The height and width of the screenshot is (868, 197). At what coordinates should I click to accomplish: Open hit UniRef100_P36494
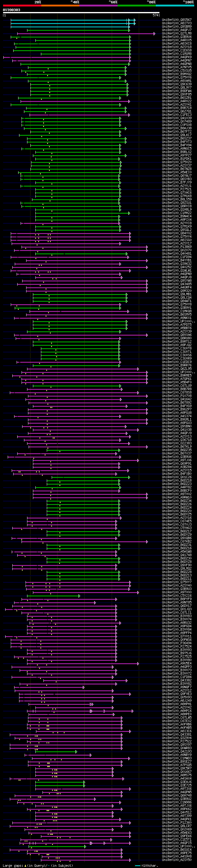177,643
